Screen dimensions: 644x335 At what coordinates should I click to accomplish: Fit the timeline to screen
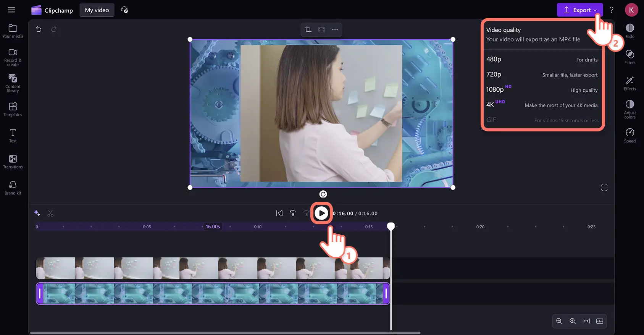tap(586, 321)
